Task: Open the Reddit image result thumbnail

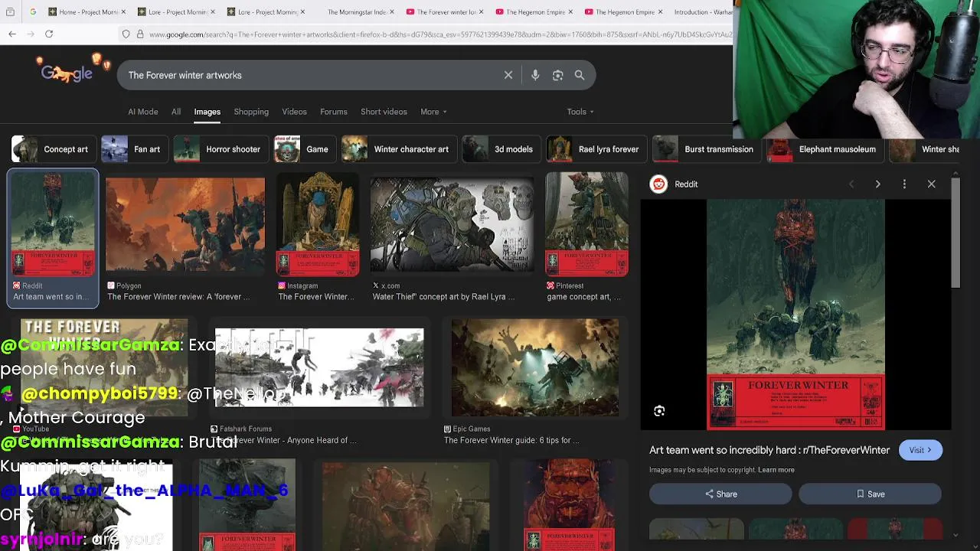Action: click(53, 224)
